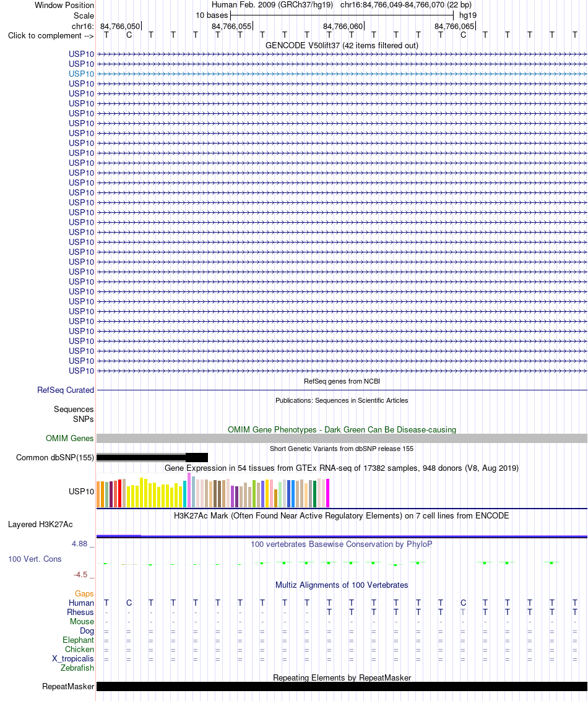This screenshot has height=701, width=588.
Task: Click the black RepeatMasker element bar
Action: point(342,686)
